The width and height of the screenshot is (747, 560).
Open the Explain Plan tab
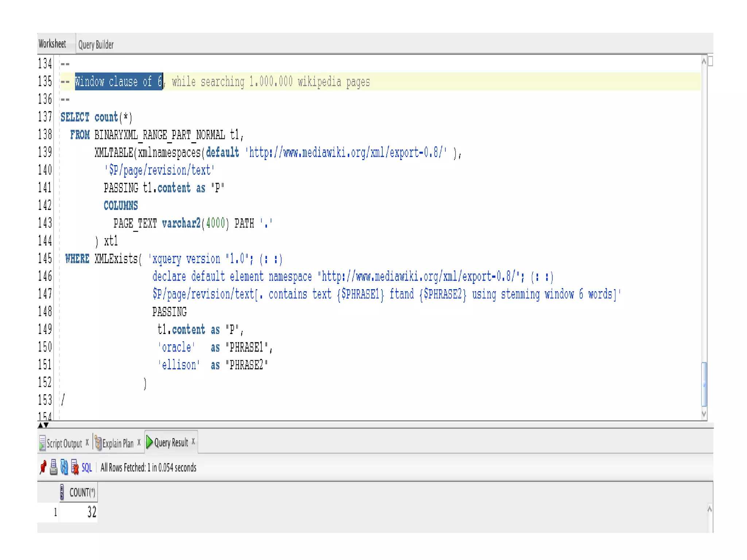coord(118,443)
